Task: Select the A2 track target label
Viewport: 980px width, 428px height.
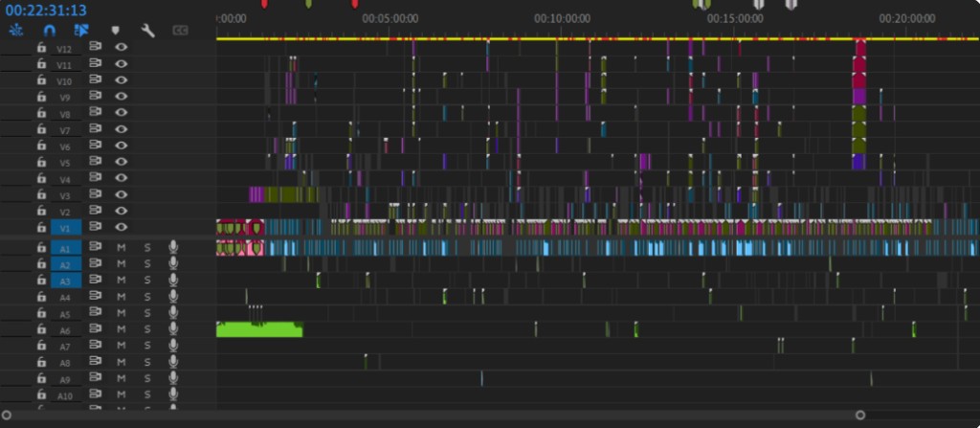Action: pos(66,264)
